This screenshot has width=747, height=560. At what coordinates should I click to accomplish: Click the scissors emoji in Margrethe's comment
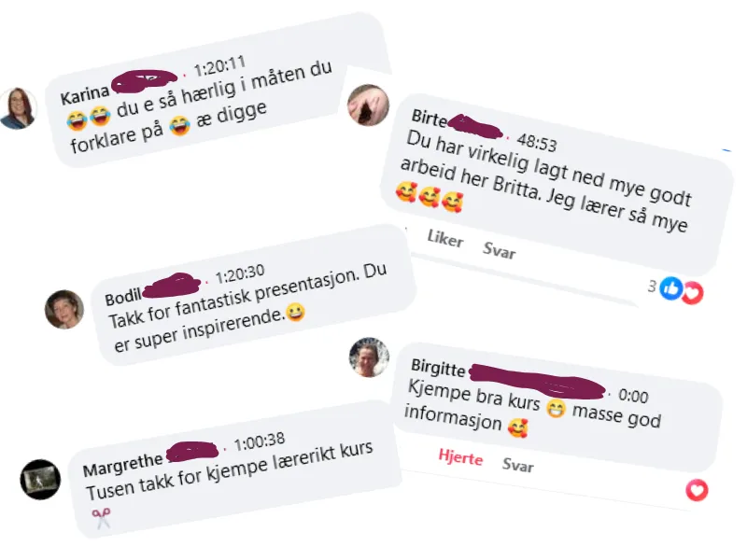point(101,518)
